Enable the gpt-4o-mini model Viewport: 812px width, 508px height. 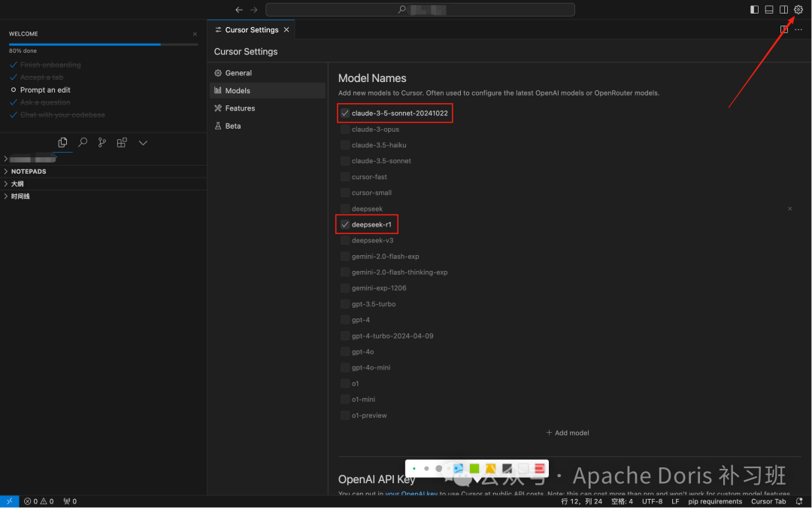tap(345, 367)
